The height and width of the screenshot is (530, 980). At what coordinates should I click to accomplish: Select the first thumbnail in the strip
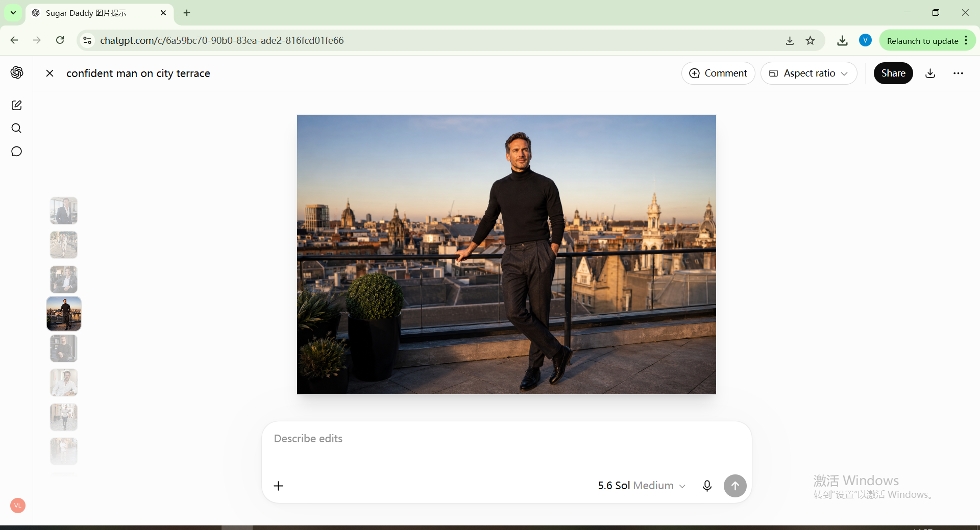click(64, 211)
